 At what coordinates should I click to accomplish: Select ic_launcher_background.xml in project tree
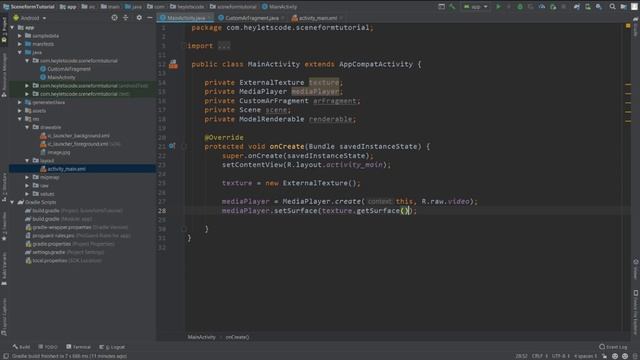[x=75, y=136]
